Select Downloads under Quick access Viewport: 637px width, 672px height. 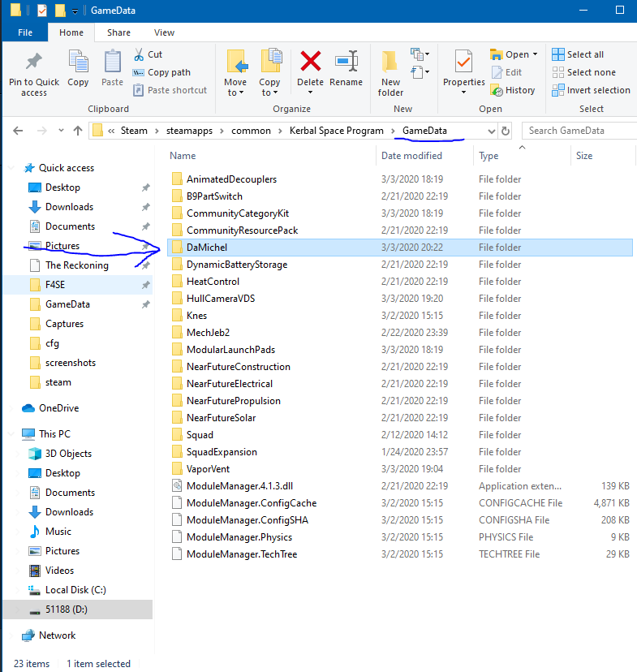click(x=70, y=207)
